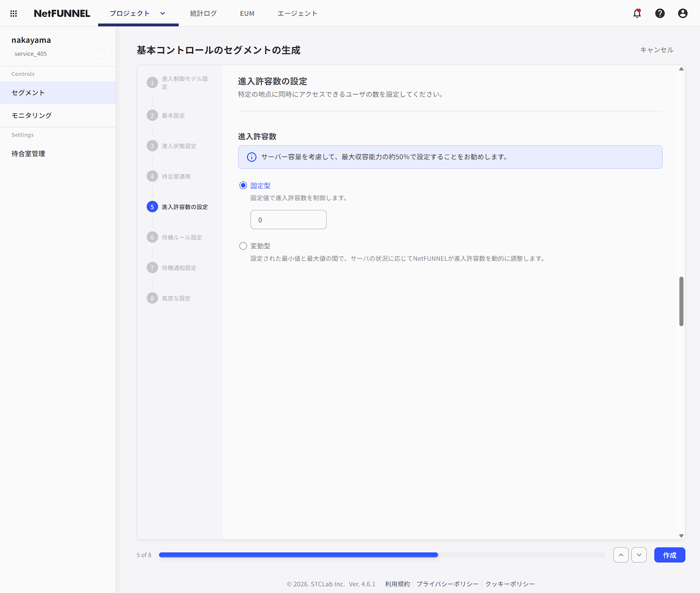Click the info icon in the capacity notice
The width and height of the screenshot is (700, 593).
(252, 157)
